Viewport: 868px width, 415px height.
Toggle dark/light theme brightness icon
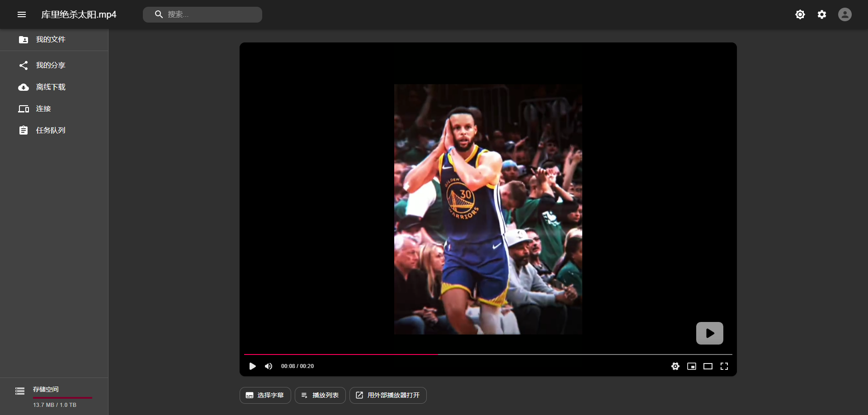[x=800, y=14]
